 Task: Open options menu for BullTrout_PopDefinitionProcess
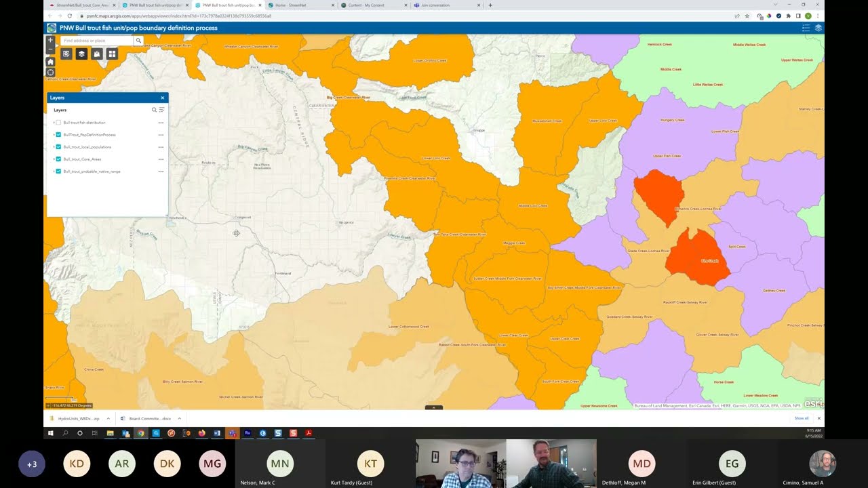(161, 135)
